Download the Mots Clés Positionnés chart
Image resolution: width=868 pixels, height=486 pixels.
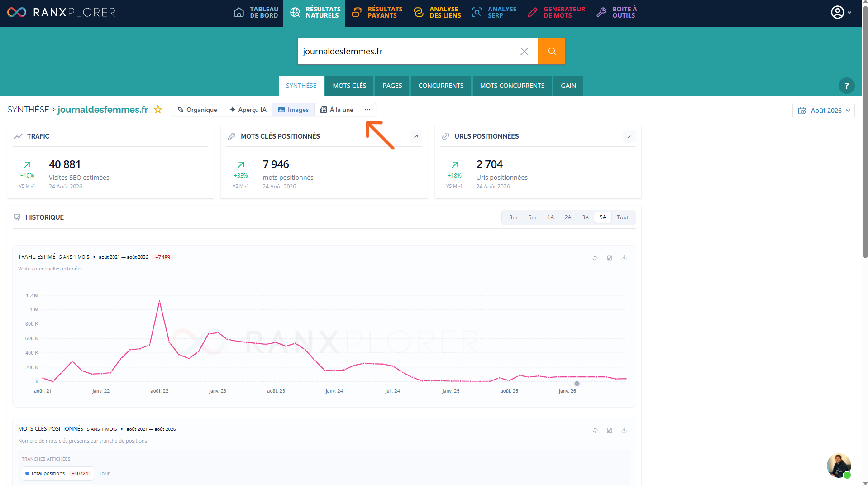coord(624,430)
